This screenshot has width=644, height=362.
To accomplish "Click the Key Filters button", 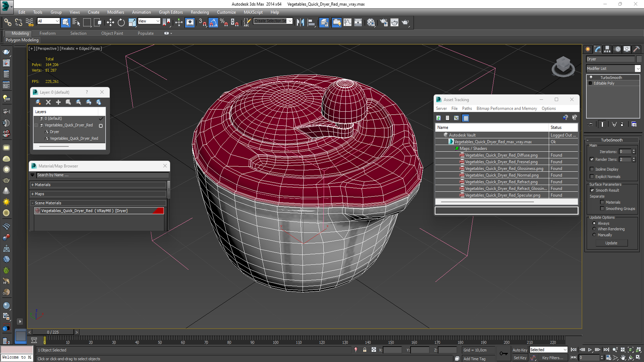I will tap(552, 358).
